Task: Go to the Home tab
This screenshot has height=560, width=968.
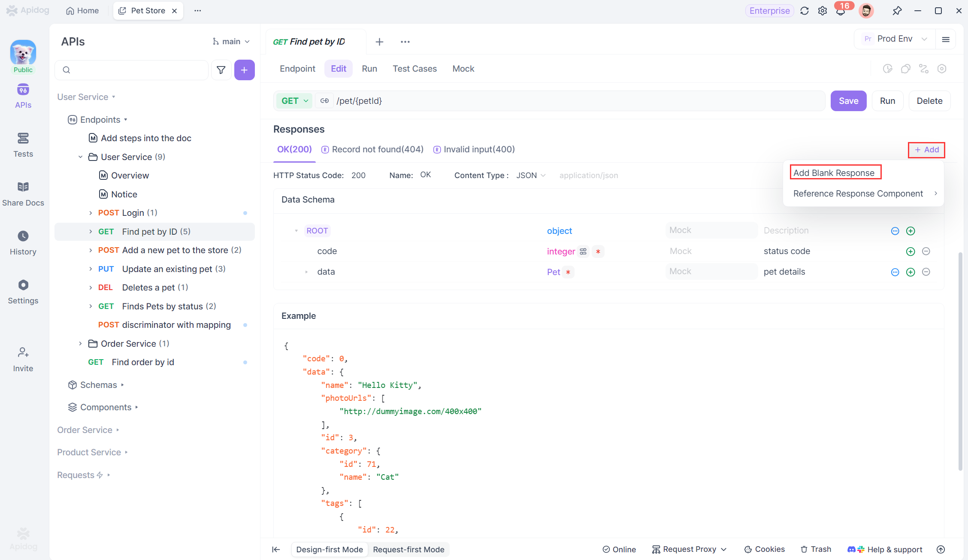Action: click(82, 11)
